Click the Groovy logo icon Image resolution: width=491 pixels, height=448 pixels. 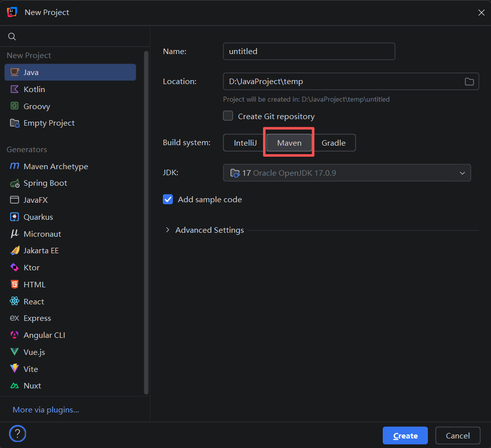point(15,106)
